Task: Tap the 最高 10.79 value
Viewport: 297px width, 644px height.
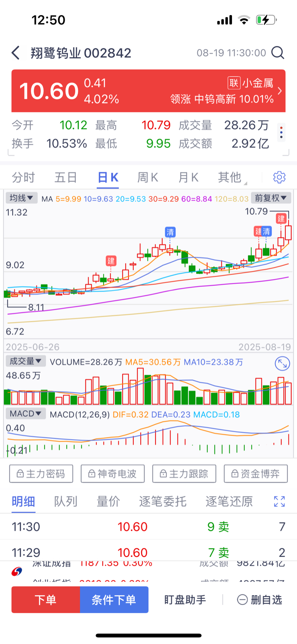Action: pyautogui.click(x=156, y=125)
